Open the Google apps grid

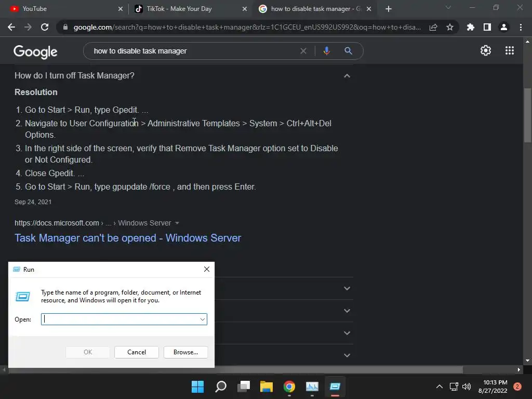tap(510, 50)
